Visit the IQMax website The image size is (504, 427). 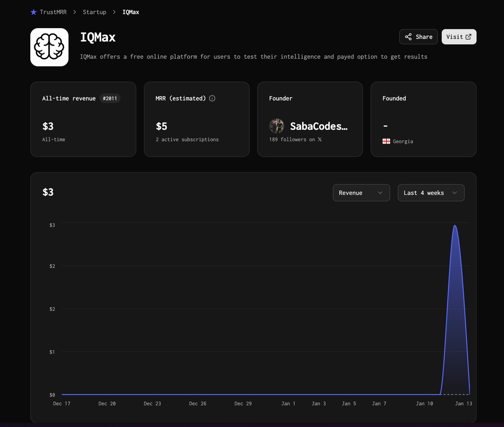[x=459, y=37]
